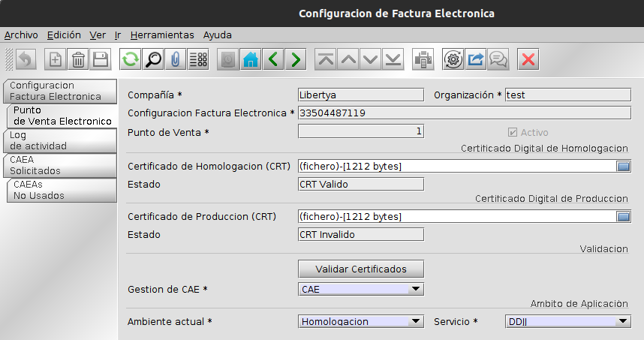Image resolution: width=644 pixels, height=340 pixels.
Task: Go to the next record down-arrow icon
Action: pos(371,59)
